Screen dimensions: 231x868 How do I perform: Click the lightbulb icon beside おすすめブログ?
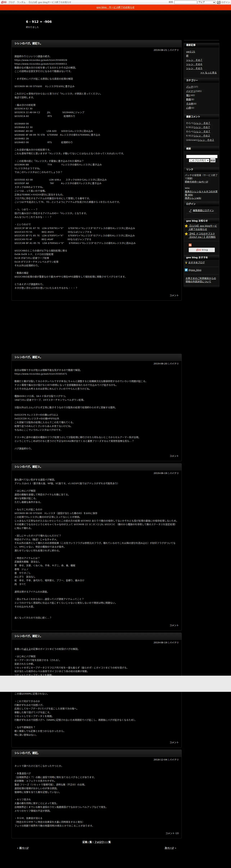pyautogui.click(x=186, y=263)
